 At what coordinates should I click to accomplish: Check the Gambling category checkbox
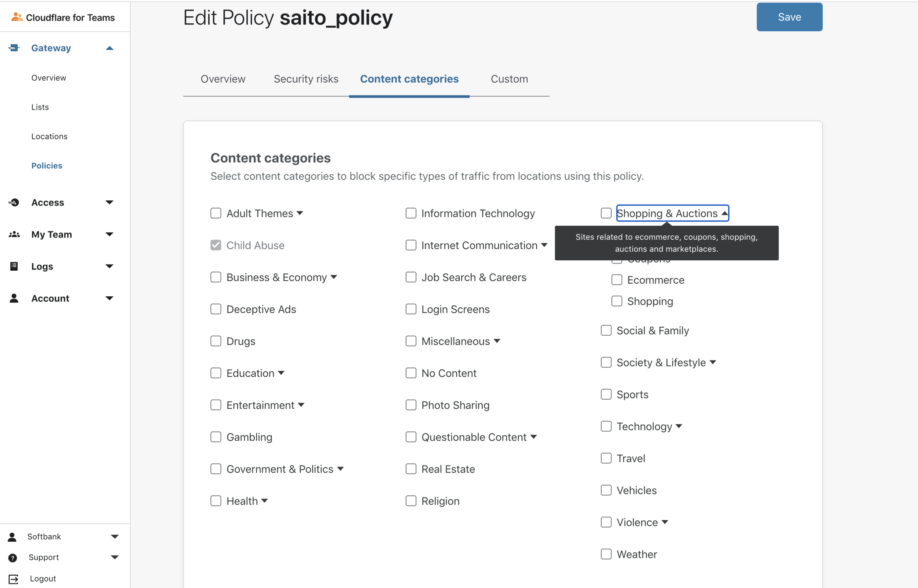[x=216, y=437]
